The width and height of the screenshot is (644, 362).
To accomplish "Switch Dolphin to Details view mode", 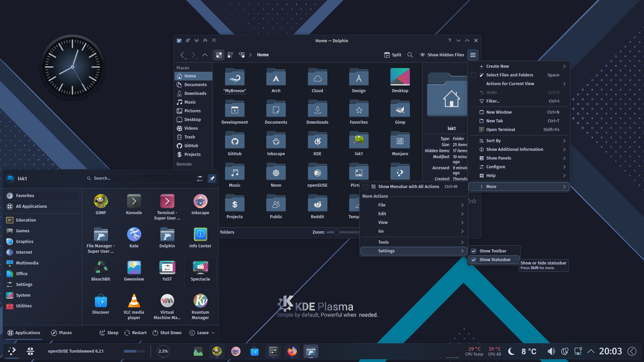I will click(x=242, y=55).
